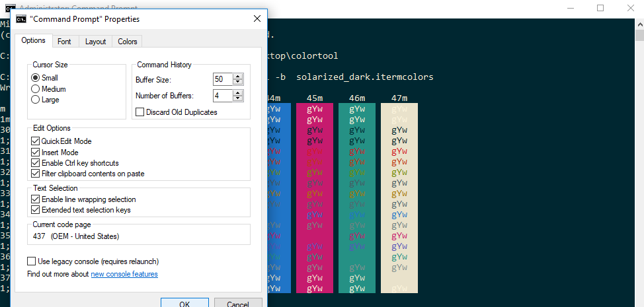Image resolution: width=644 pixels, height=307 pixels.
Task: Disable QuickEdit Mode checkbox
Action: coord(36,141)
